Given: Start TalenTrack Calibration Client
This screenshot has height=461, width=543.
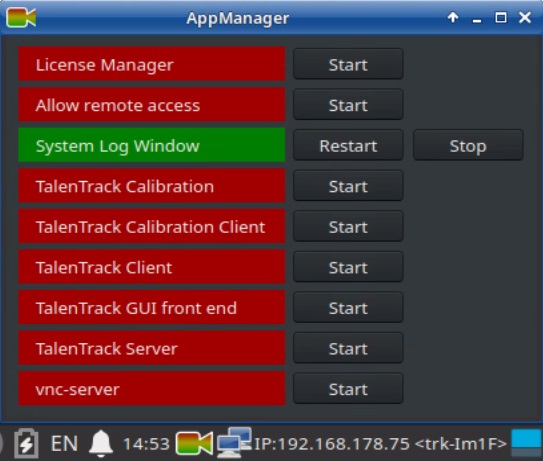Looking at the screenshot, I should [x=348, y=227].
